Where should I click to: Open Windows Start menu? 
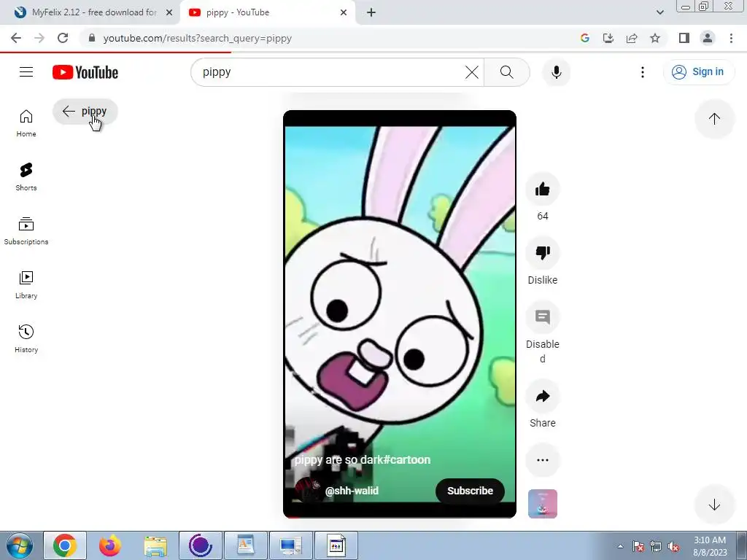[x=20, y=545]
